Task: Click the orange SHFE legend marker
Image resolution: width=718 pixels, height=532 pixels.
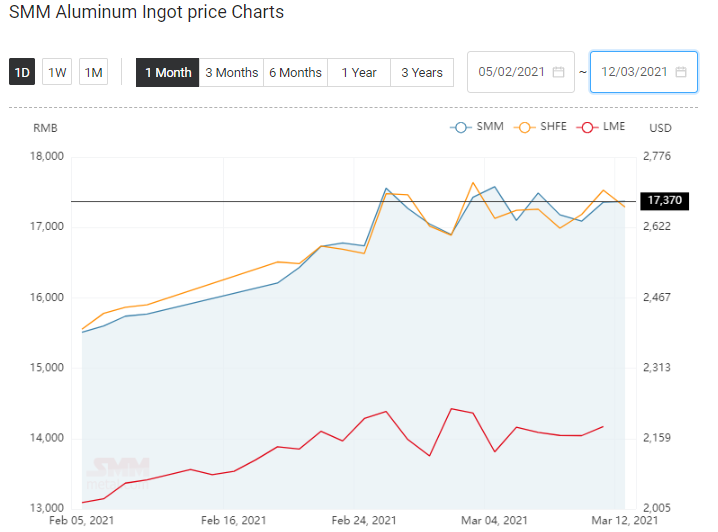Action: 524,127
